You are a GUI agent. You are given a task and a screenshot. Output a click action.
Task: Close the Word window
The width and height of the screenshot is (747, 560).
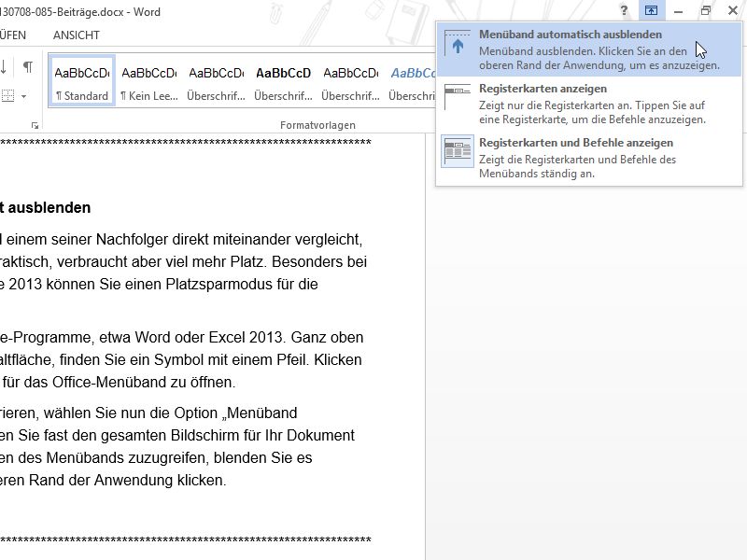coord(733,10)
